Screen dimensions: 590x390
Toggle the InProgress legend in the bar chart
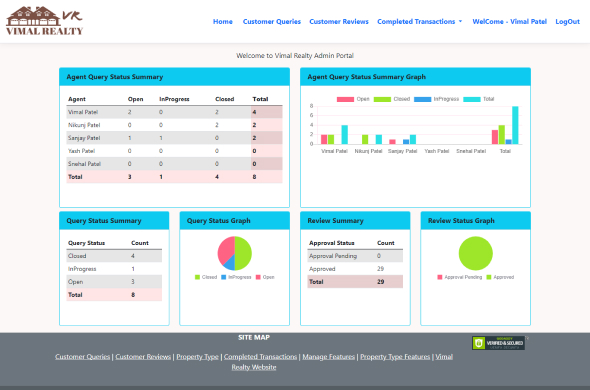click(x=436, y=99)
